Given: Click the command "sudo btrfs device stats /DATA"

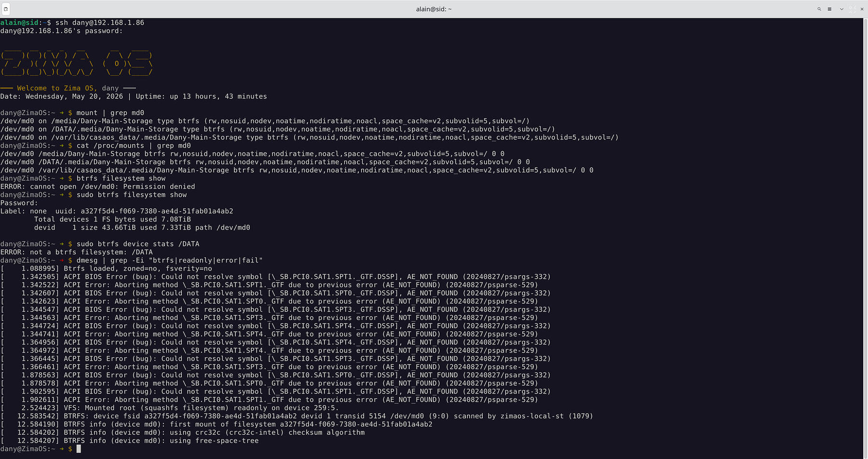Looking at the screenshot, I should coord(138,244).
